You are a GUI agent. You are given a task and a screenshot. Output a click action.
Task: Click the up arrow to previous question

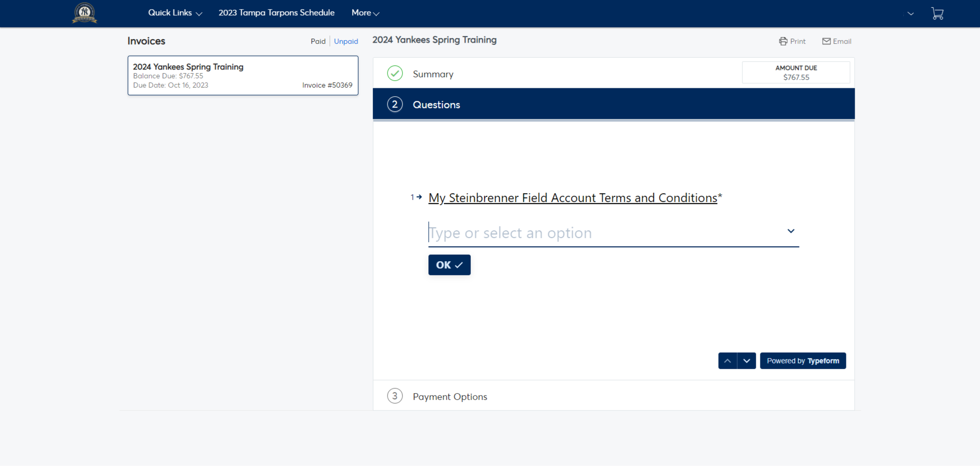pyautogui.click(x=727, y=361)
